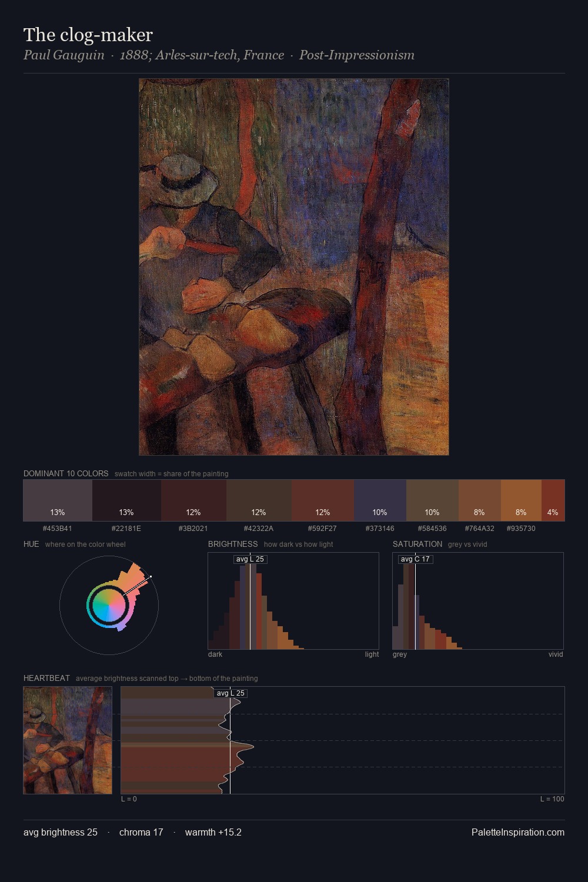This screenshot has height=882, width=588.
Task: Select the #22181E dark swatch
Action: (x=126, y=500)
